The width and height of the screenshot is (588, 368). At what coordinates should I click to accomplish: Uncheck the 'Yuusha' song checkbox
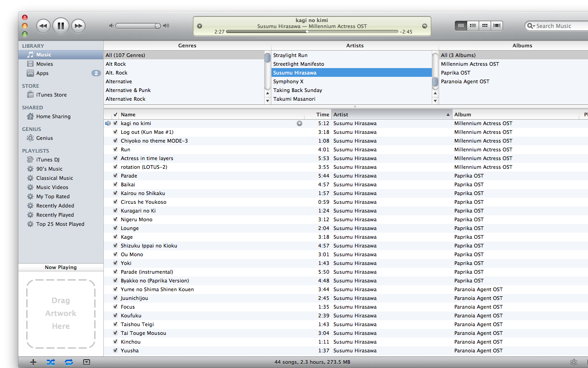tap(115, 351)
